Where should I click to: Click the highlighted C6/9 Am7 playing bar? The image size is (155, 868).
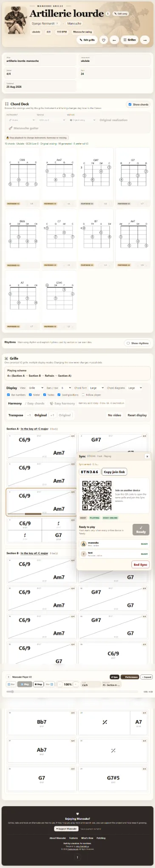(42, 502)
